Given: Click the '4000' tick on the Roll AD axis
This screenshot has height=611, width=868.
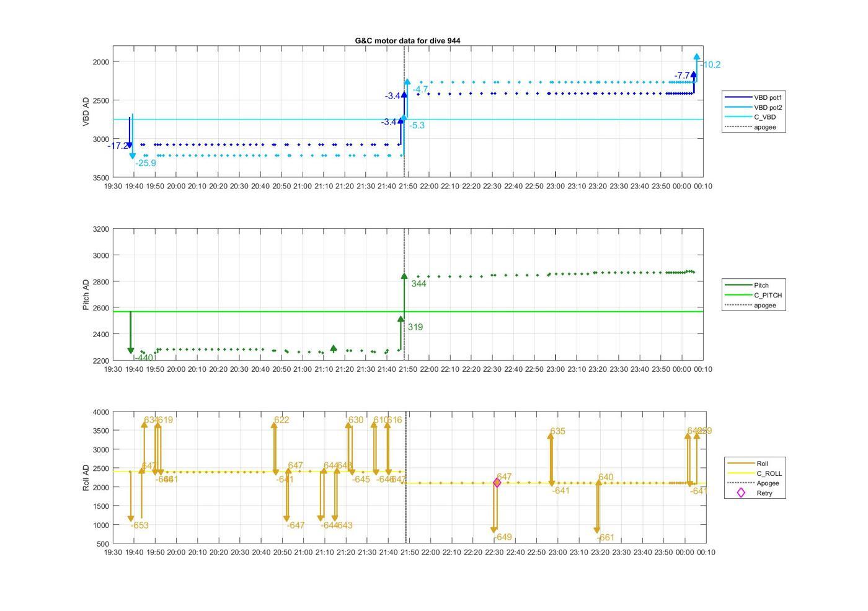Looking at the screenshot, I should (100, 412).
